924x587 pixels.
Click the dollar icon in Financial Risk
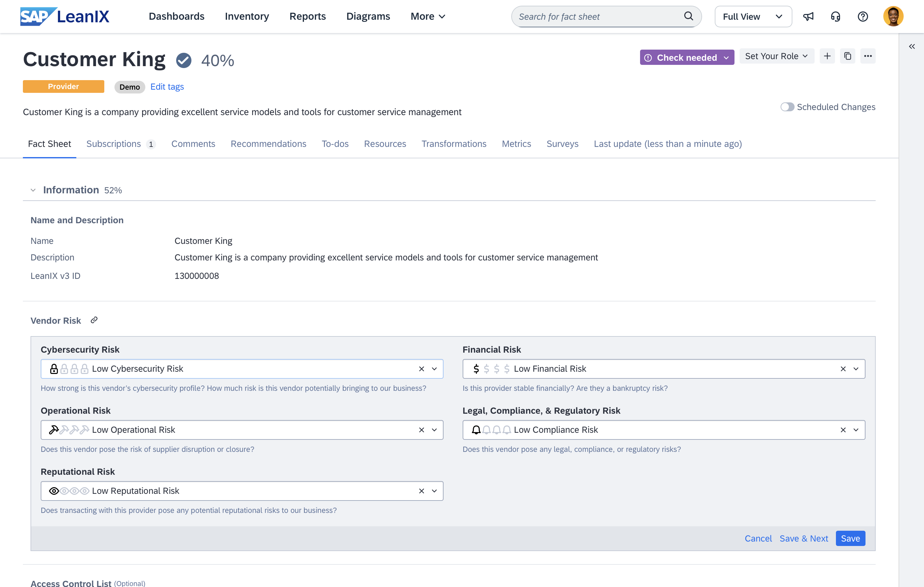click(476, 369)
